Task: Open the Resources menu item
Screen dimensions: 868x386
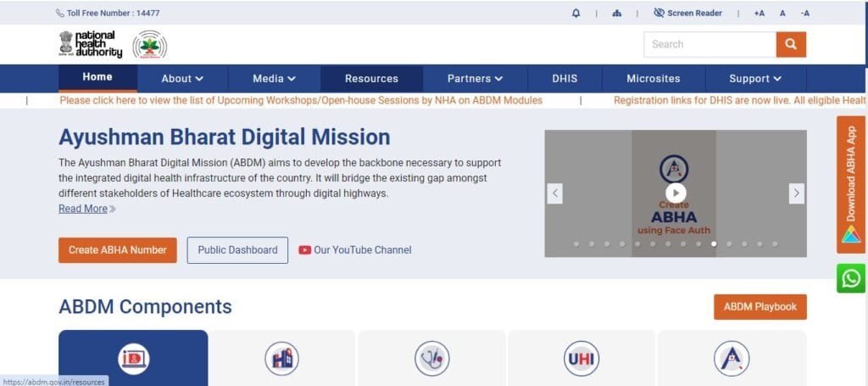Action: point(371,79)
